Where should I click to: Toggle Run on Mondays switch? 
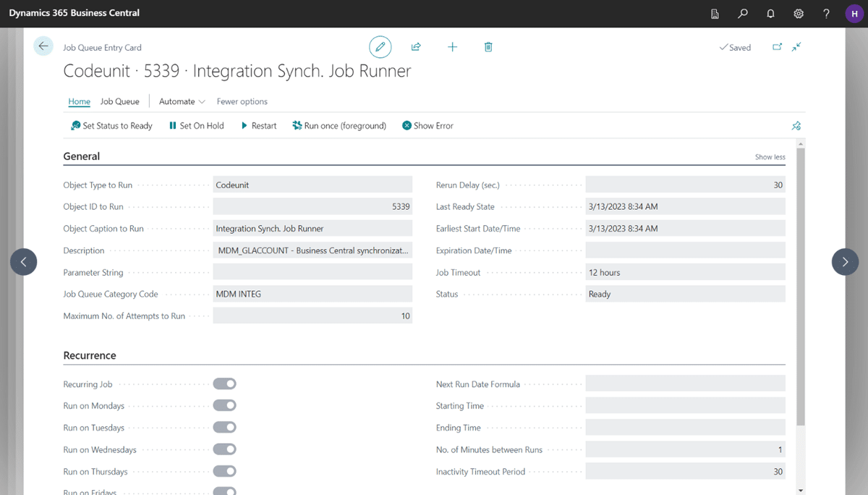pyautogui.click(x=224, y=405)
